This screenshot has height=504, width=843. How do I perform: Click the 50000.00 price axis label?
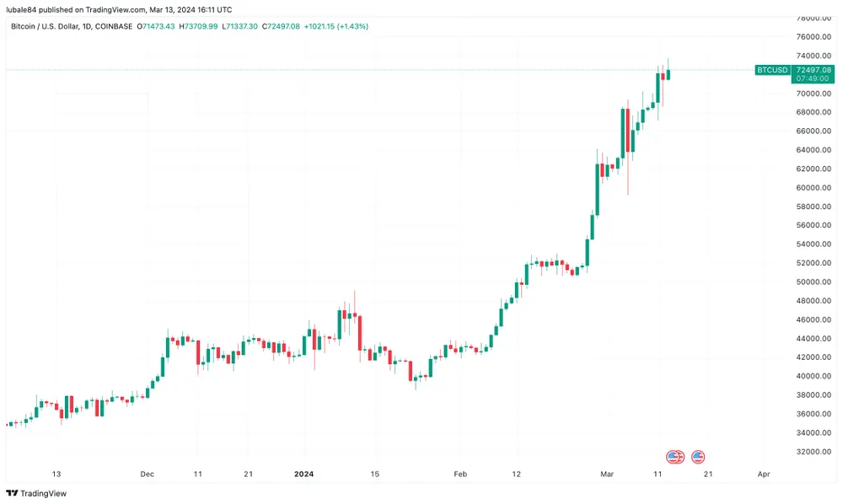815,281
